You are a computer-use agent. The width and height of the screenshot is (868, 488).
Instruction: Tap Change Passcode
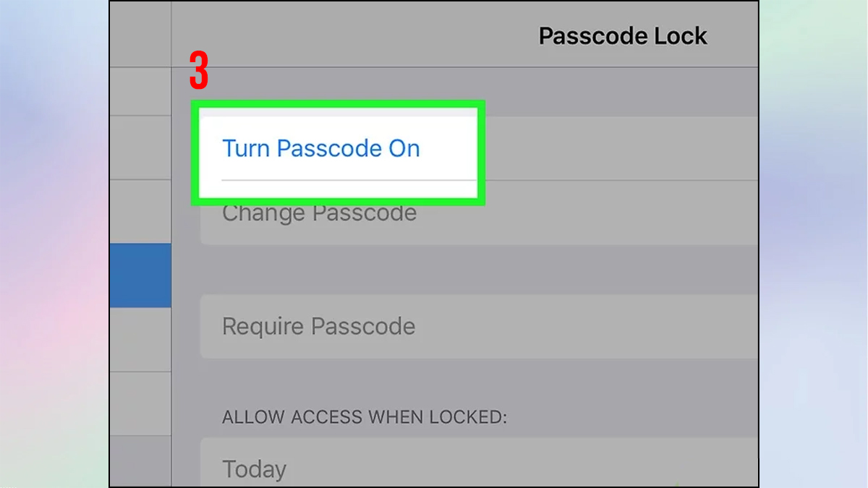tap(320, 213)
